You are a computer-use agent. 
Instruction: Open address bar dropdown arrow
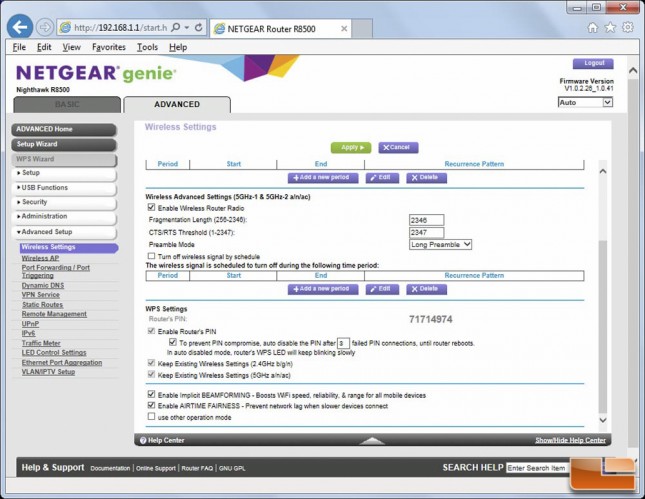pyautogui.click(x=187, y=28)
